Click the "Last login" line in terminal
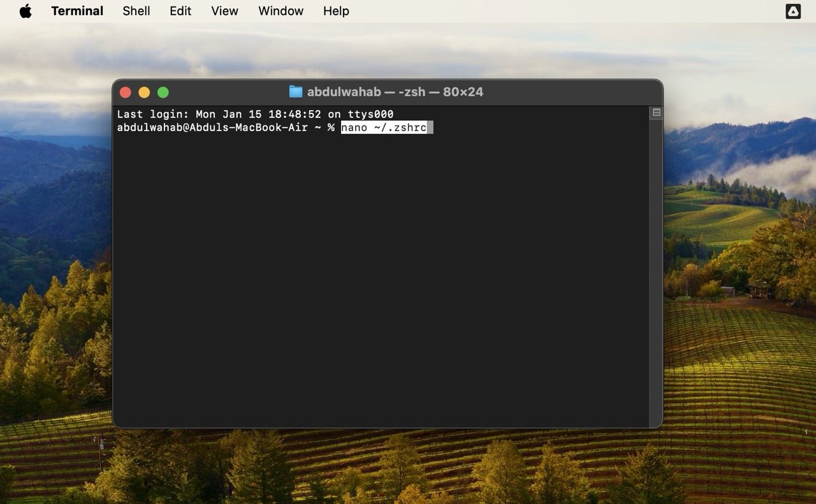816x504 pixels. coord(255,115)
